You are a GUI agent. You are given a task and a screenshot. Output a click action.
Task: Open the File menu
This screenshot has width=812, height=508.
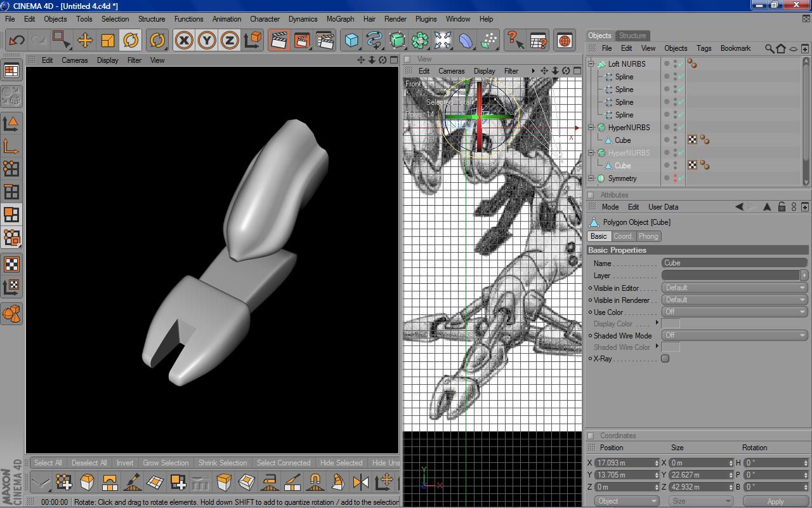tap(10, 19)
